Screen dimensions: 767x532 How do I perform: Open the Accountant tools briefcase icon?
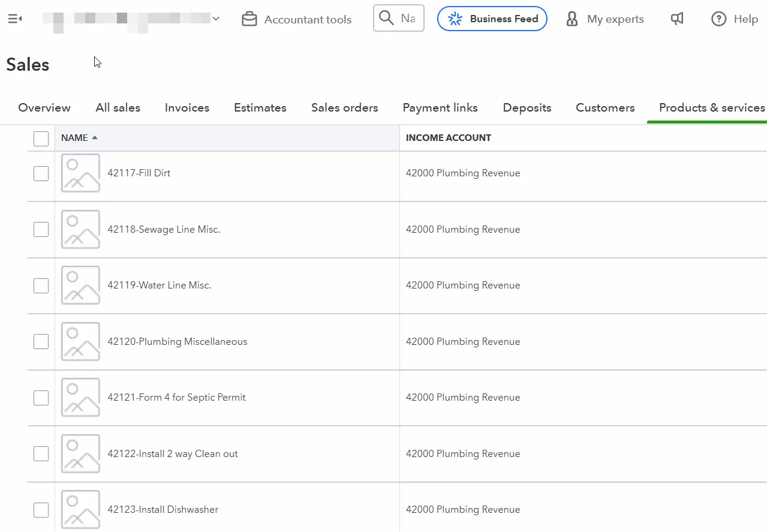coord(249,19)
